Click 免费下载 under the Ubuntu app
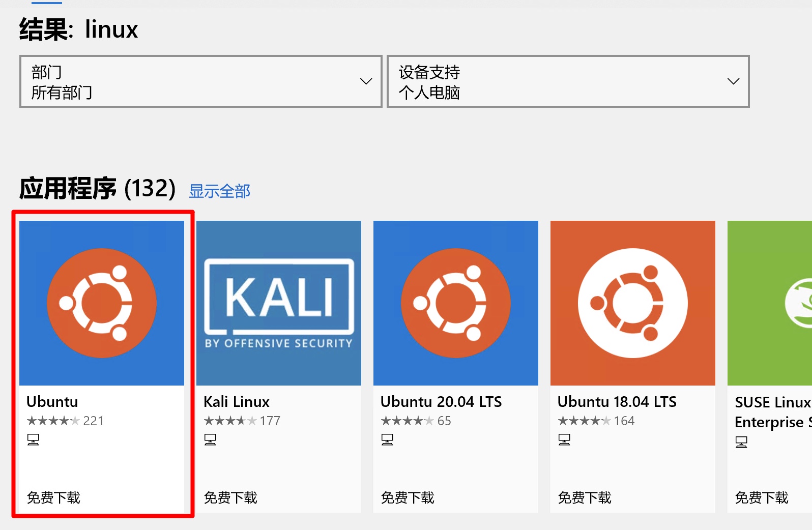This screenshot has height=530, width=812. (53, 497)
